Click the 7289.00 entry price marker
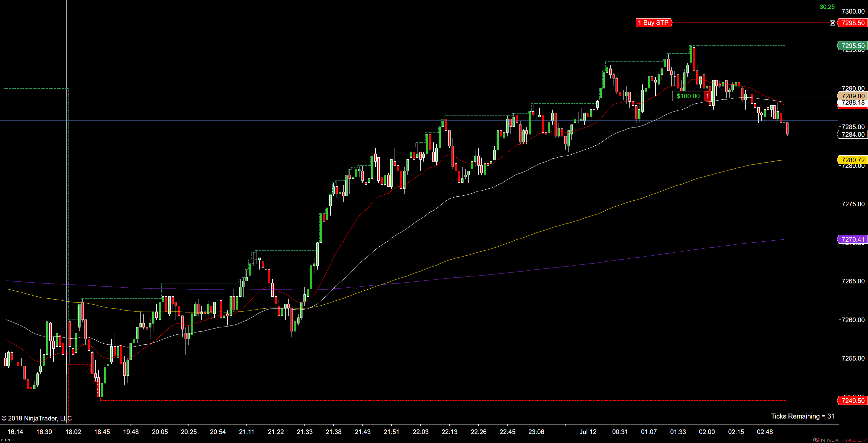 852,96
